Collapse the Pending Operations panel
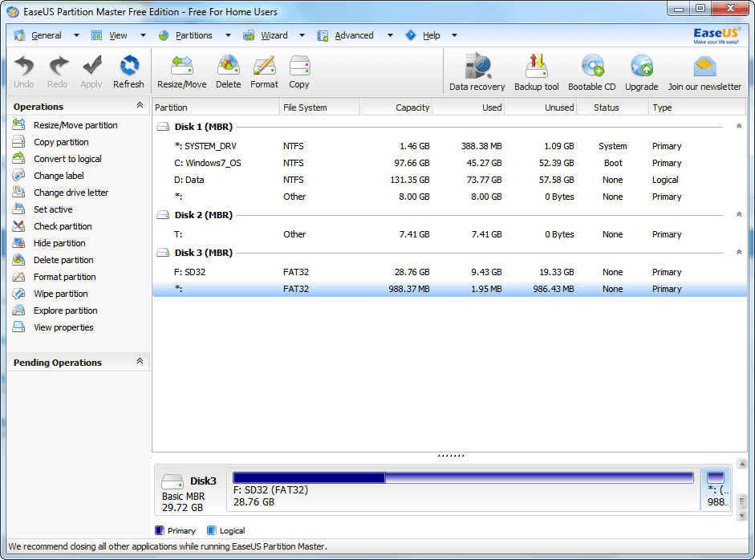 (x=140, y=361)
